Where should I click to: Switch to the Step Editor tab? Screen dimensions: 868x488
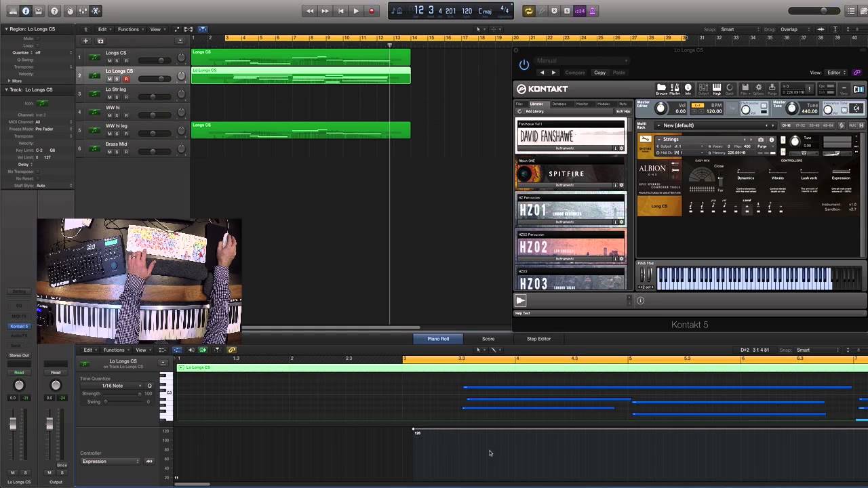539,339
